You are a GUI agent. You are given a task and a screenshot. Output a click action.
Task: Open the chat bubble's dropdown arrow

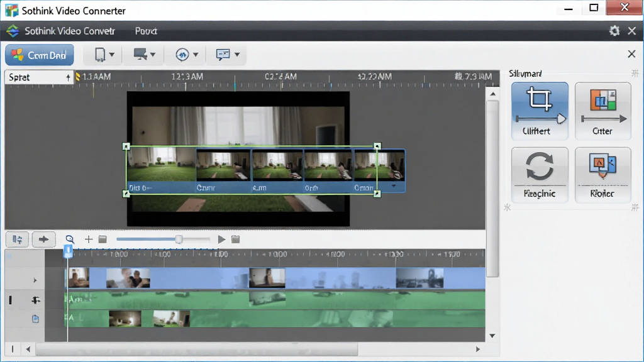tap(237, 55)
